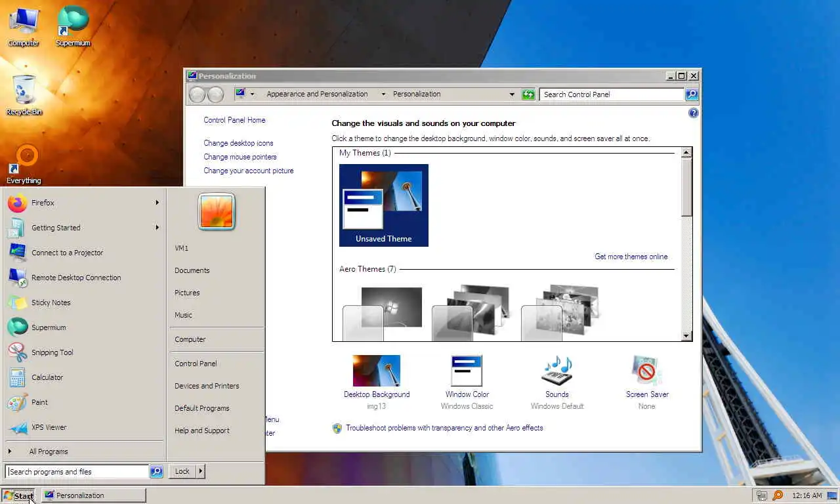
Task: Click the network tray icon in taskbar
Action: click(762, 495)
